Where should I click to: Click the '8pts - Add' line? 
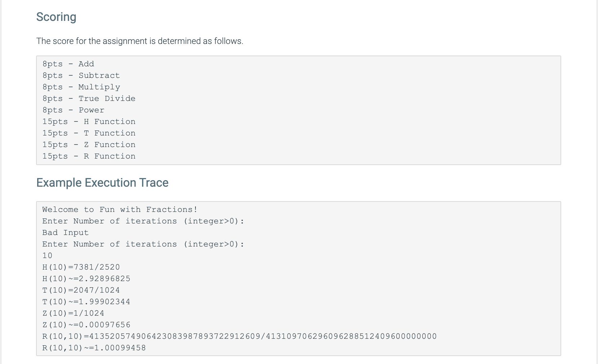(x=68, y=64)
